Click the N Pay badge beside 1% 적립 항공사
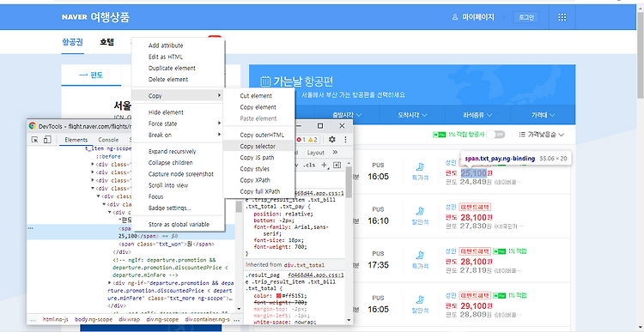 click(x=439, y=135)
